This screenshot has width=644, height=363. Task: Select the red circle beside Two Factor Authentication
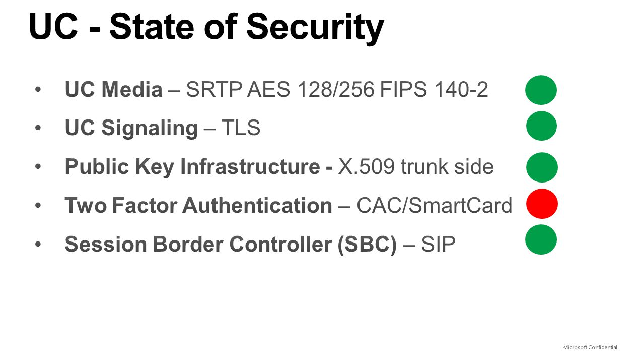pos(542,204)
